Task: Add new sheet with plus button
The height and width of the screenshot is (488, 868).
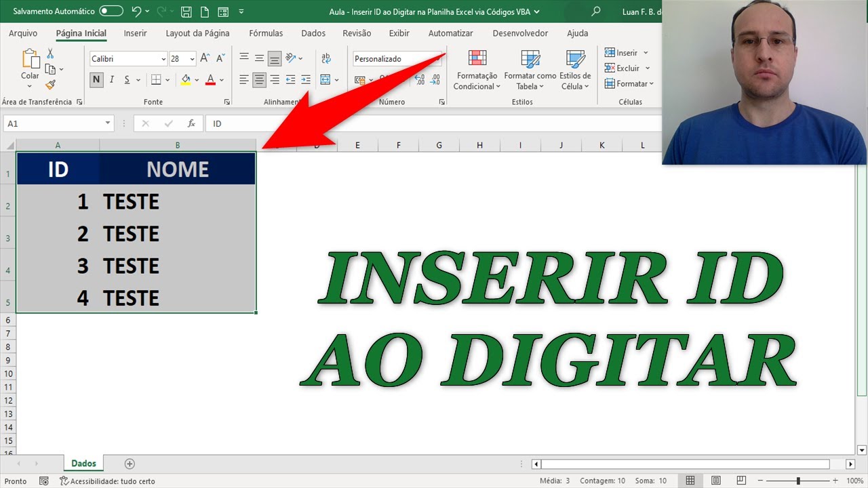Action: coord(130,464)
